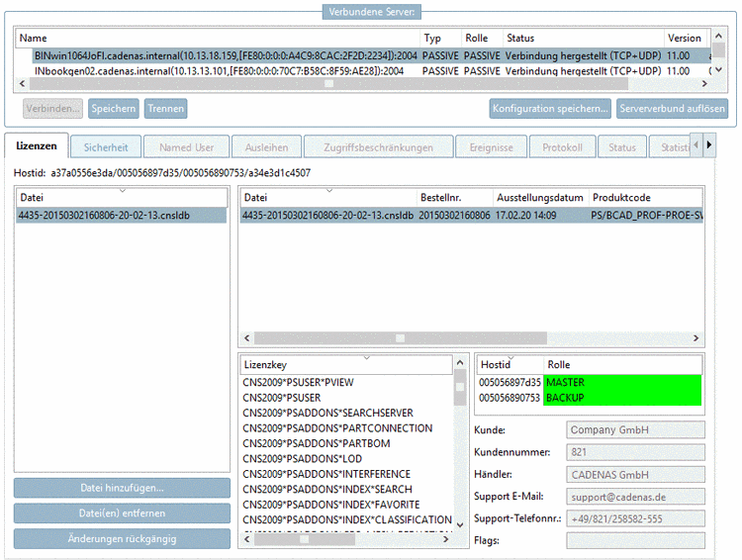The image size is (742, 560).
Task: Click the Support E-Mail field
Action: point(635,497)
